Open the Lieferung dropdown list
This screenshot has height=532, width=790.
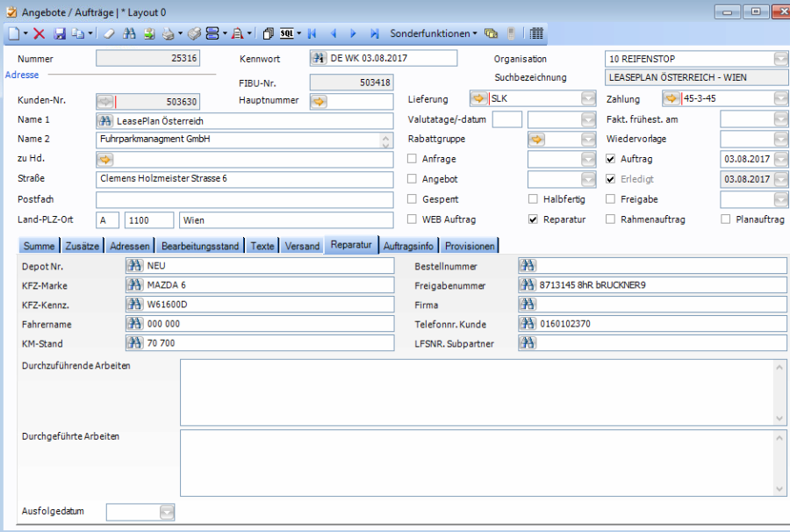(588, 98)
